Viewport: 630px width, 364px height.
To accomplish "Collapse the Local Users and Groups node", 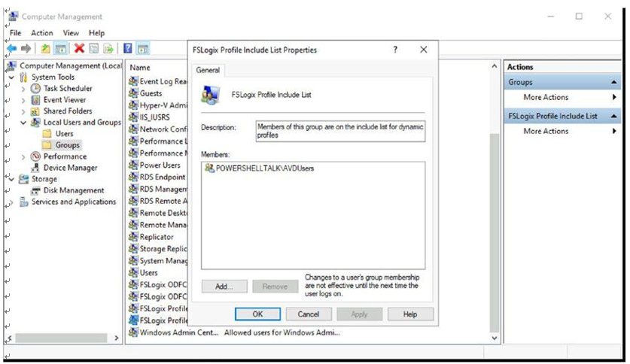I will pyautogui.click(x=23, y=123).
